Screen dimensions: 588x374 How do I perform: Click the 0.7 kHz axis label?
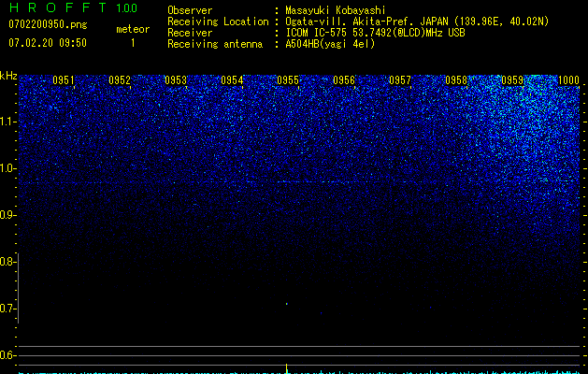click(8, 309)
